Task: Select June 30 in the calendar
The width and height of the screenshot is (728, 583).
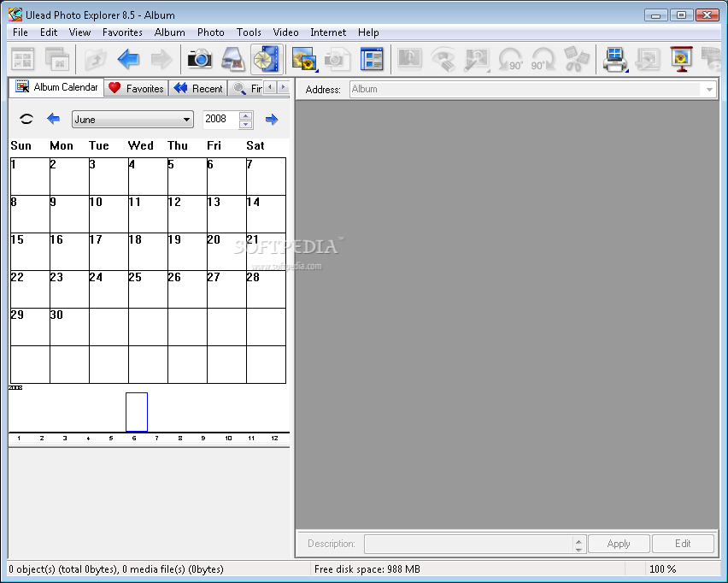Action: [x=69, y=327]
